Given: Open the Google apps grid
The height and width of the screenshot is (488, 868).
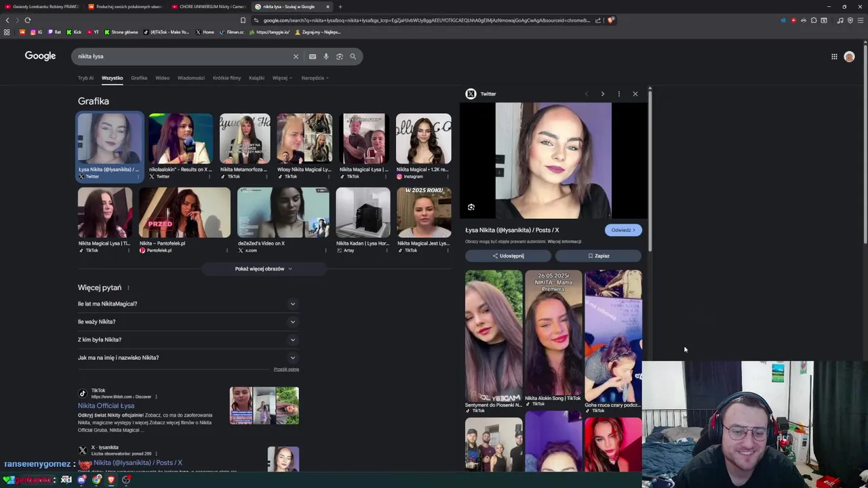Looking at the screenshot, I should [834, 56].
